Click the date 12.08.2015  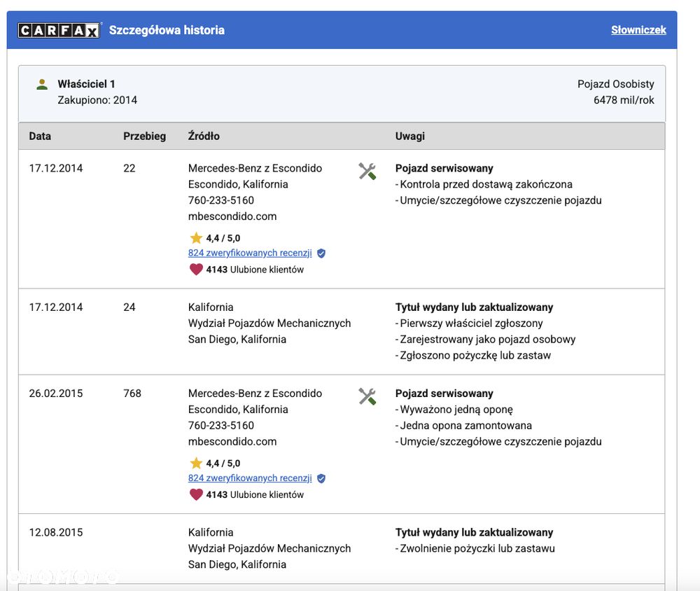pyautogui.click(x=56, y=532)
